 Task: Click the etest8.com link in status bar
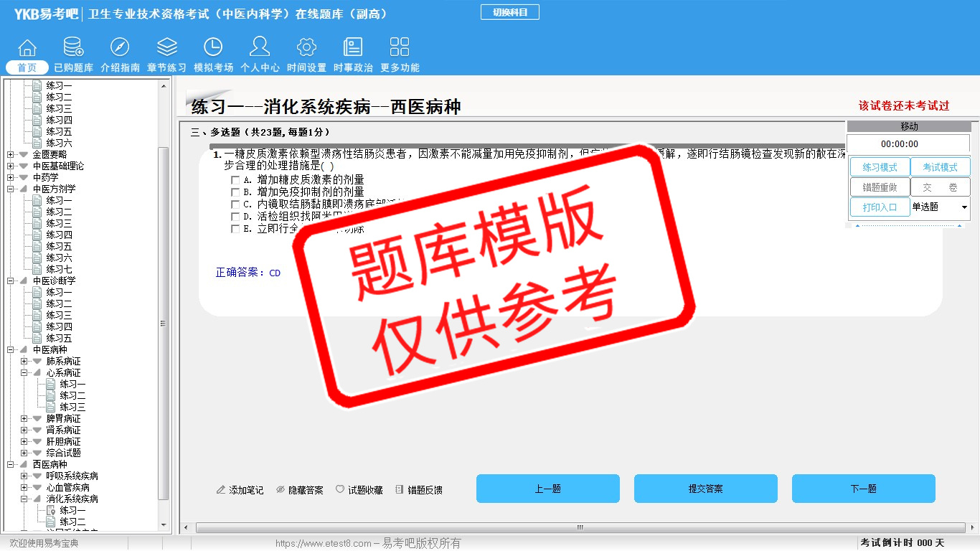324,543
